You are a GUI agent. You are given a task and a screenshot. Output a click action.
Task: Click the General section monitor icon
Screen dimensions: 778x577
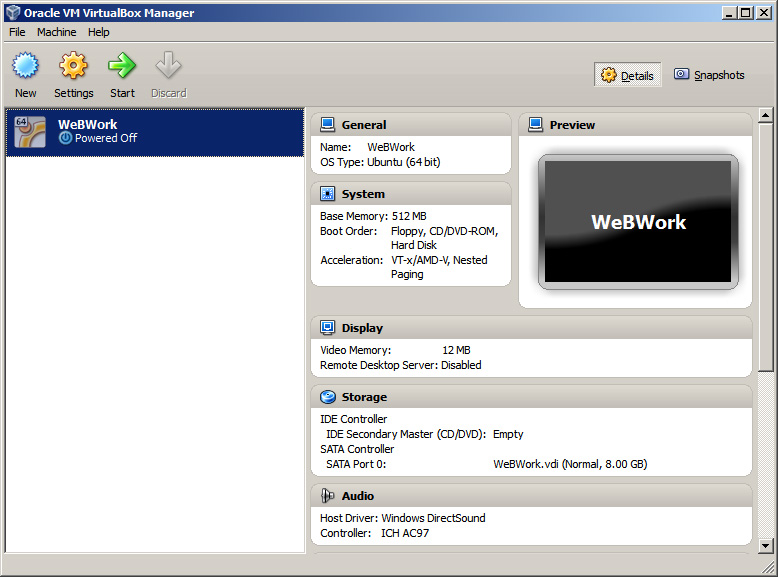tap(327, 125)
